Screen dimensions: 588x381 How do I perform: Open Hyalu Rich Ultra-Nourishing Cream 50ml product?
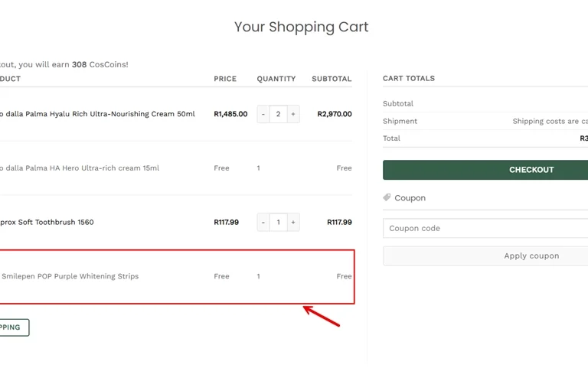(97, 114)
